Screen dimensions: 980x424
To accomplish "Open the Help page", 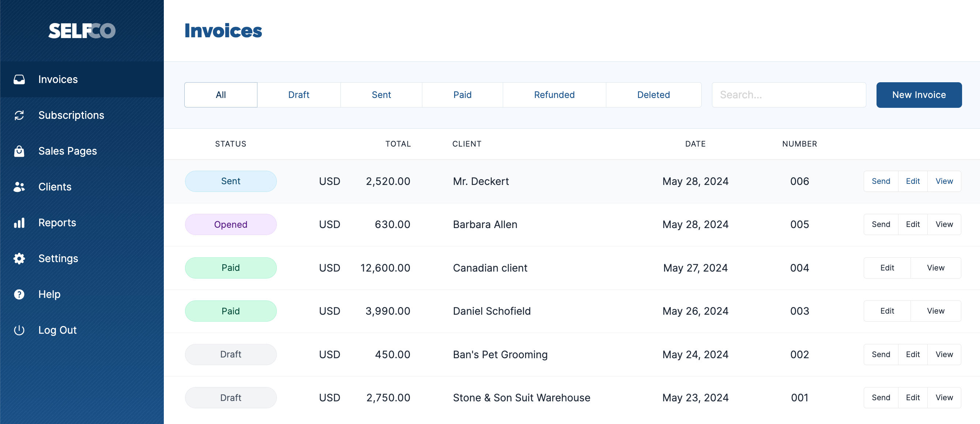I will click(x=82, y=294).
